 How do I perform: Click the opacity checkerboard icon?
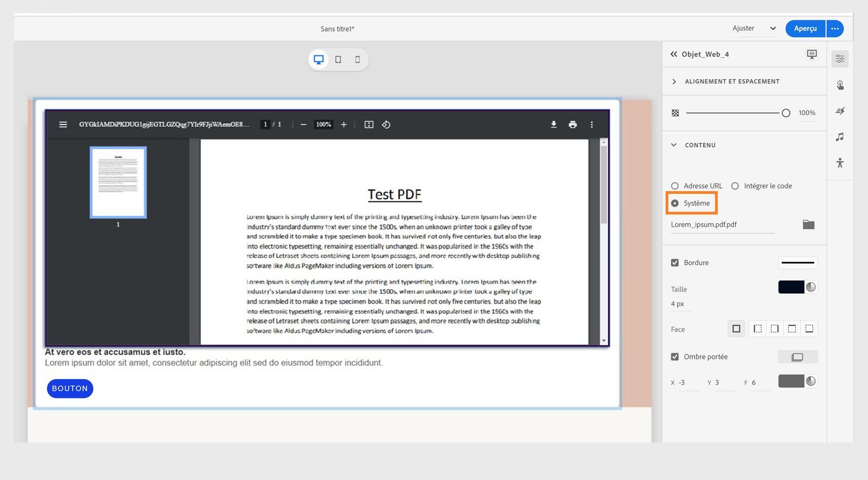tap(675, 113)
